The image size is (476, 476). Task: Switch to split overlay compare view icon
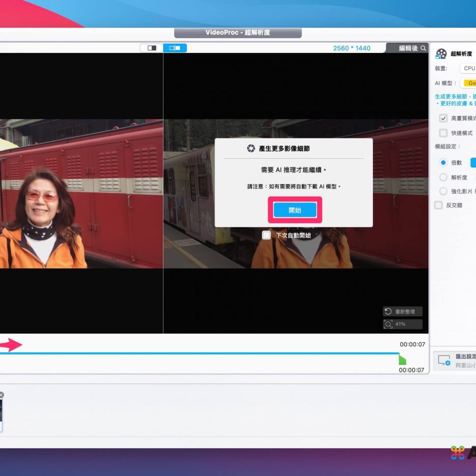tap(152, 48)
